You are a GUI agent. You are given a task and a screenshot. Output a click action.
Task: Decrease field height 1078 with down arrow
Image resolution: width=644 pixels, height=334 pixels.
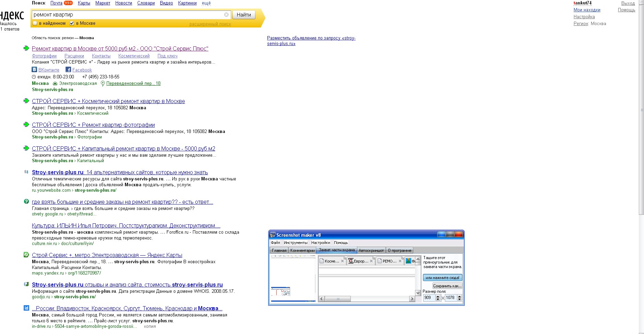(460, 299)
